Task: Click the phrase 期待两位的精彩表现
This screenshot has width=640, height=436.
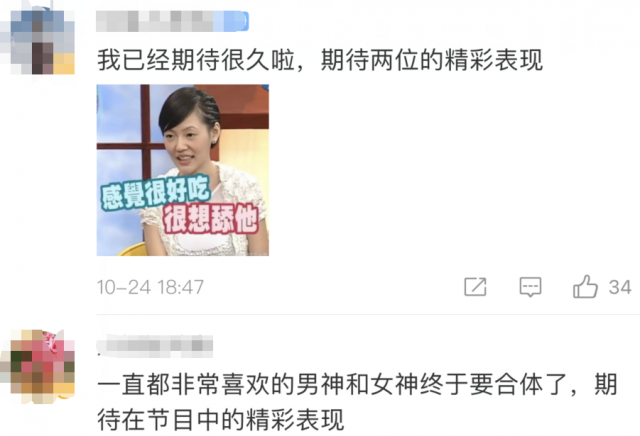Action: (432, 60)
